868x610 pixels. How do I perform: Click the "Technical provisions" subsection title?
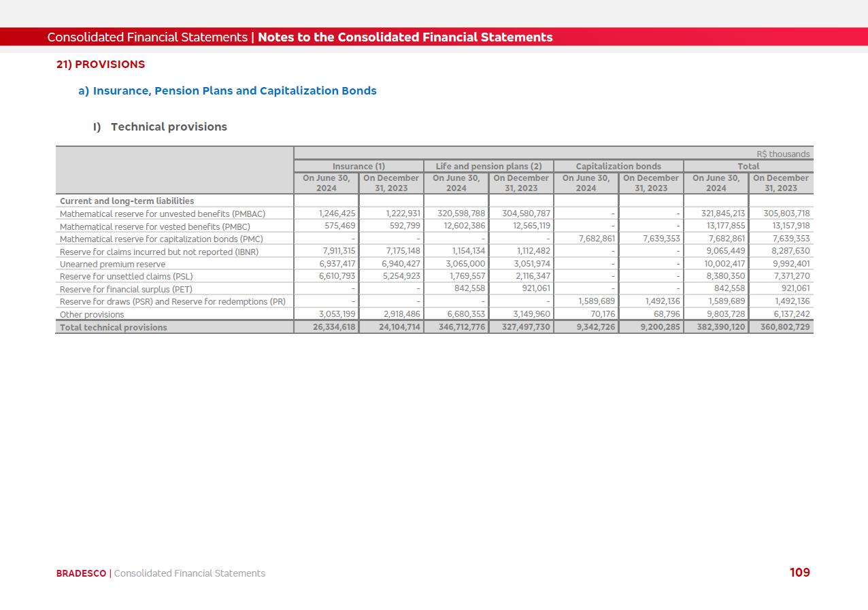(169, 127)
